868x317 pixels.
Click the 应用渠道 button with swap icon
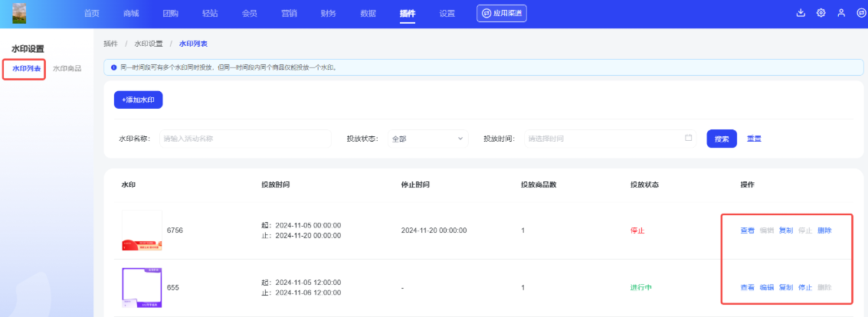[502, 13]
